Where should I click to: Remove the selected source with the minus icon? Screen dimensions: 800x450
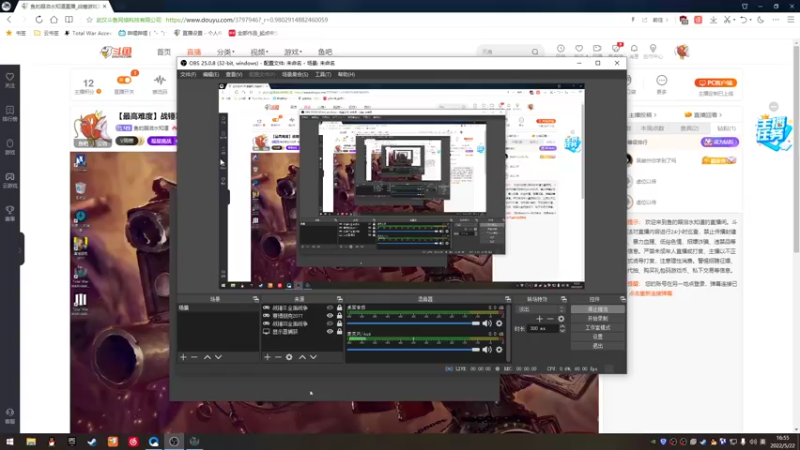278,357
